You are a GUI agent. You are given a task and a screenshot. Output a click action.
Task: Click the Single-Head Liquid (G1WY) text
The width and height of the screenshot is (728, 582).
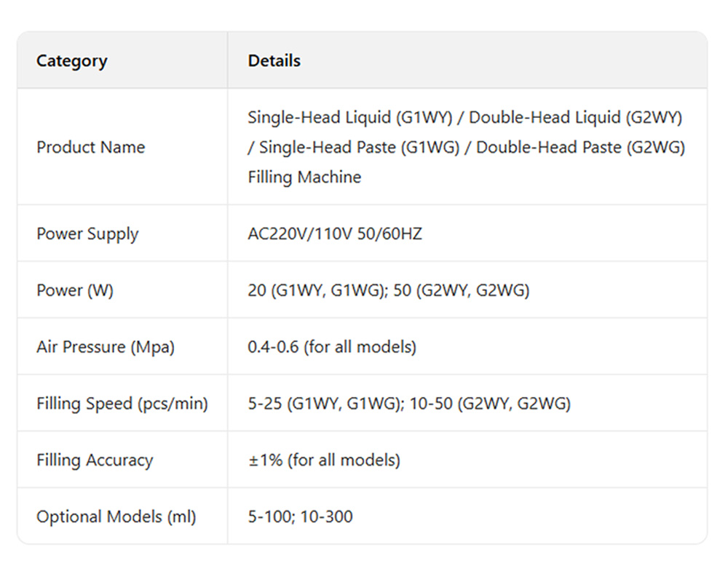click(347, 117)
